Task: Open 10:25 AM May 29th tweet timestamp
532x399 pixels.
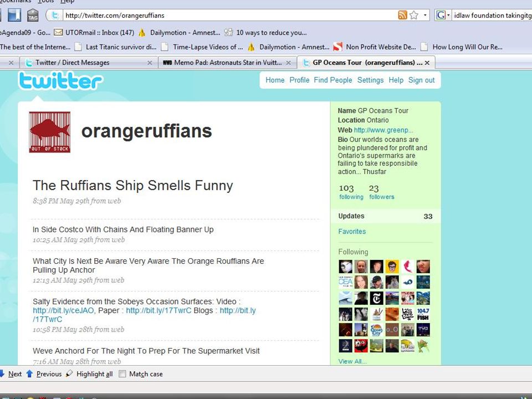Action: pyautogui.click(x=79, y=240)
